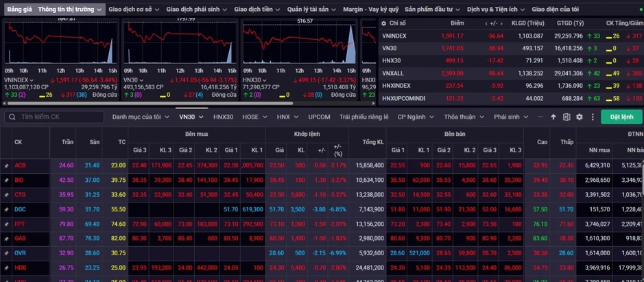Pin the BID stock row
The height and width of the screenshot is (282, 644).
click(x=6, y=180)
